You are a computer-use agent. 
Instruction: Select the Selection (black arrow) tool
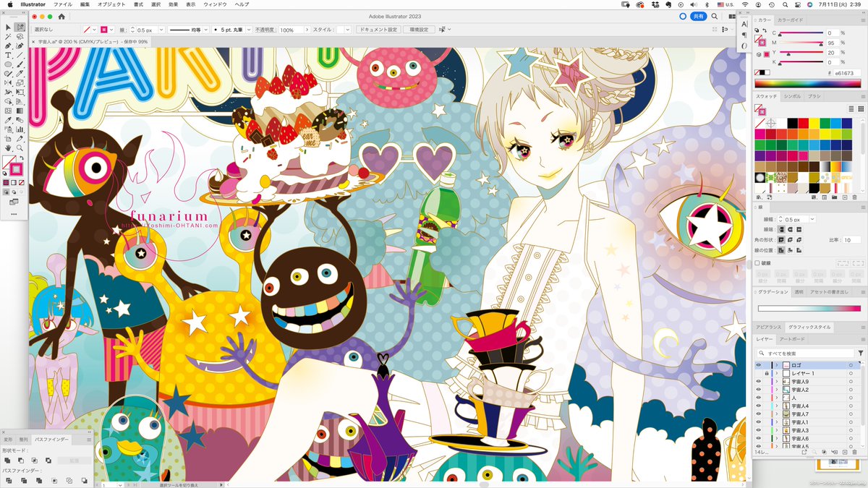[x=8, y=27]
